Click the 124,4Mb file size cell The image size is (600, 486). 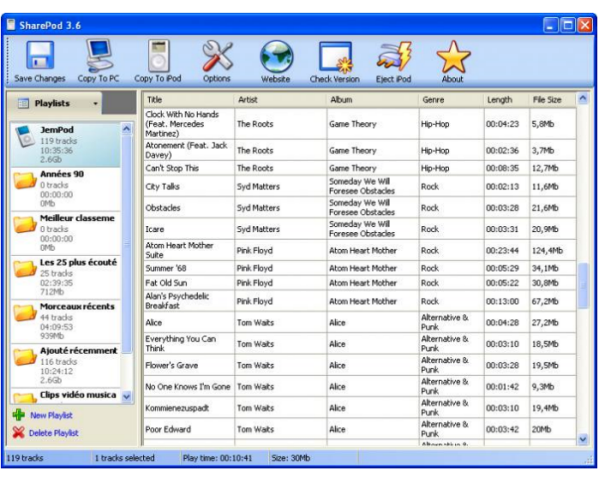pyautogui.click(x=553, y=250)
